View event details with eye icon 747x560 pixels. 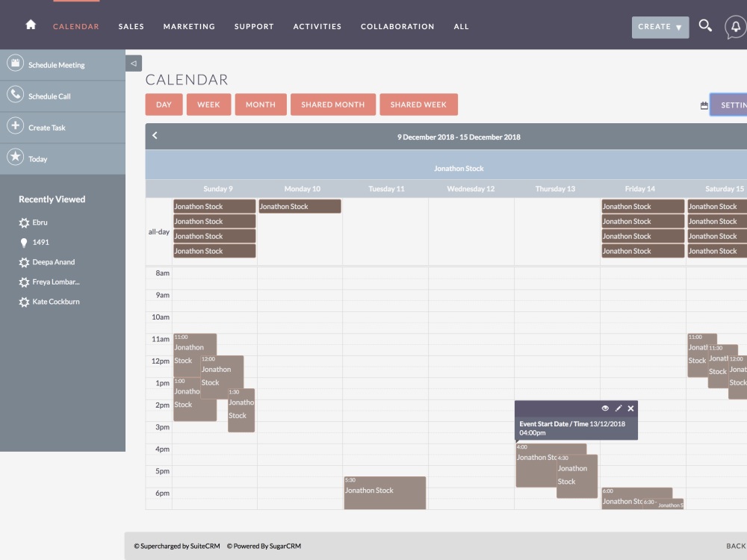click(605, 408)
